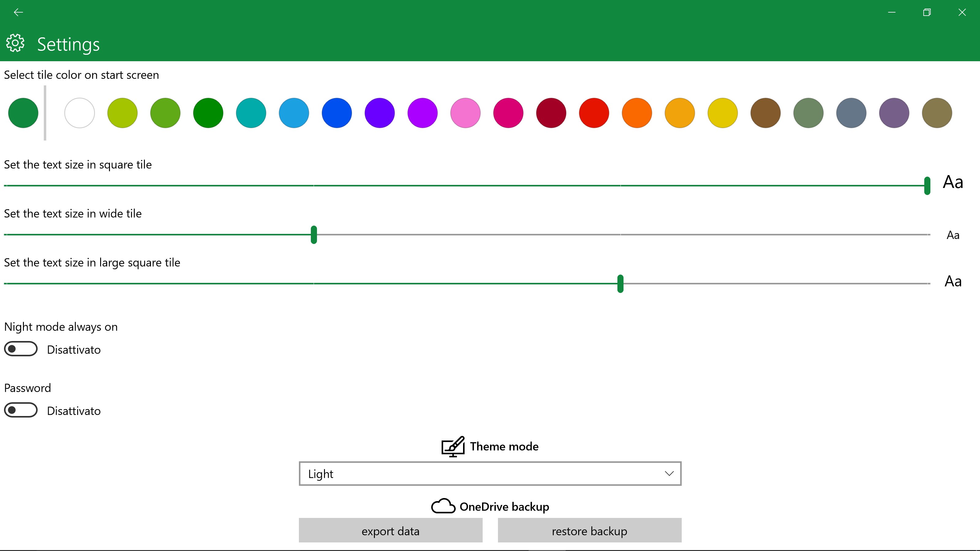Click the Settings gear icon
Viewport: 980px width, 551px height.
coord(15,43)
